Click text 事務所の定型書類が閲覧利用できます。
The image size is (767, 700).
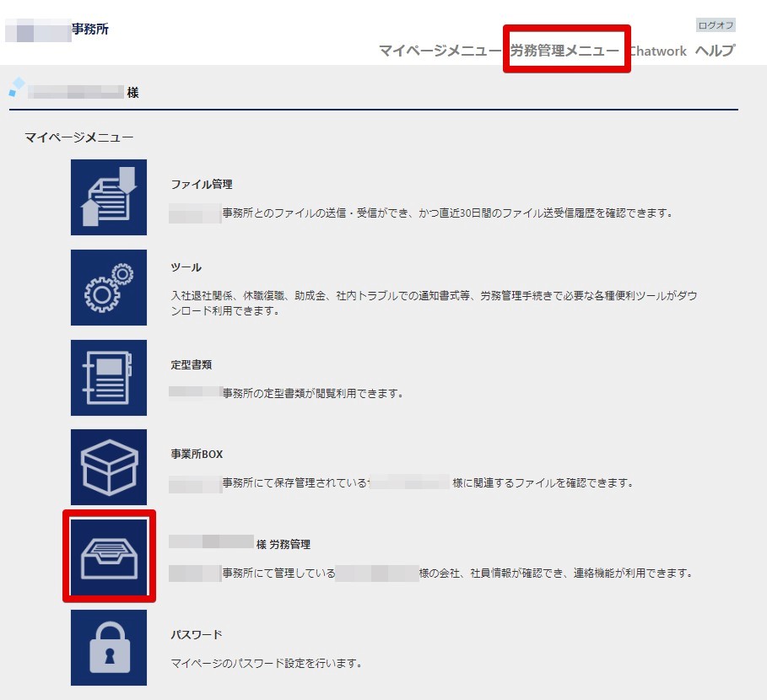tap(312, 394)
